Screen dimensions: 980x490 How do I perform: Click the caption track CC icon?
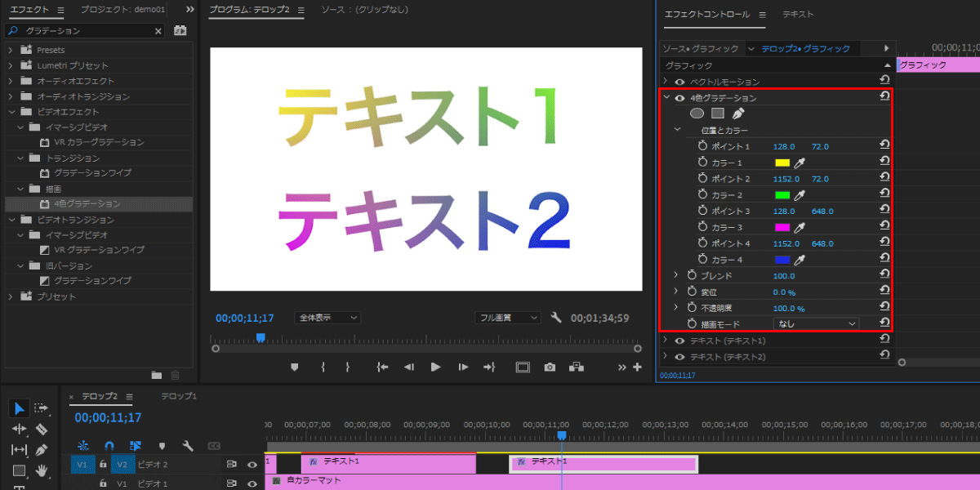(214, 446)
